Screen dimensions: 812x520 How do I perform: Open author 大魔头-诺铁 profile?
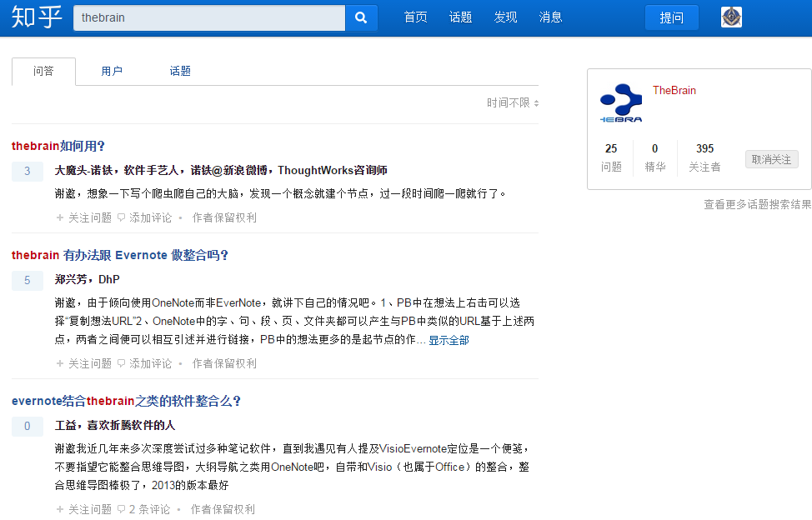[x=83, y=170]
